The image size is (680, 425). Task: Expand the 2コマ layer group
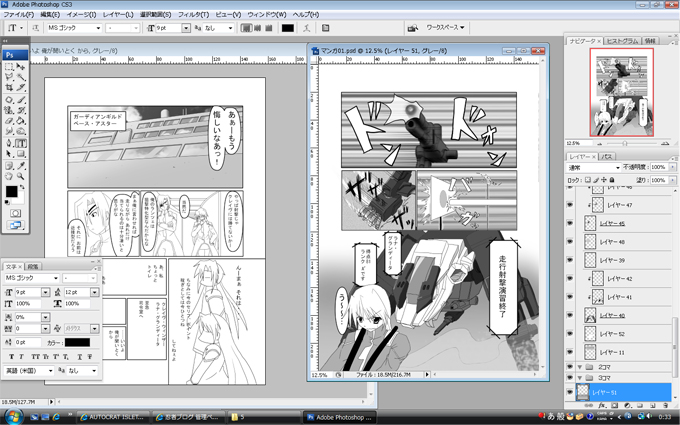pos(580,367)
